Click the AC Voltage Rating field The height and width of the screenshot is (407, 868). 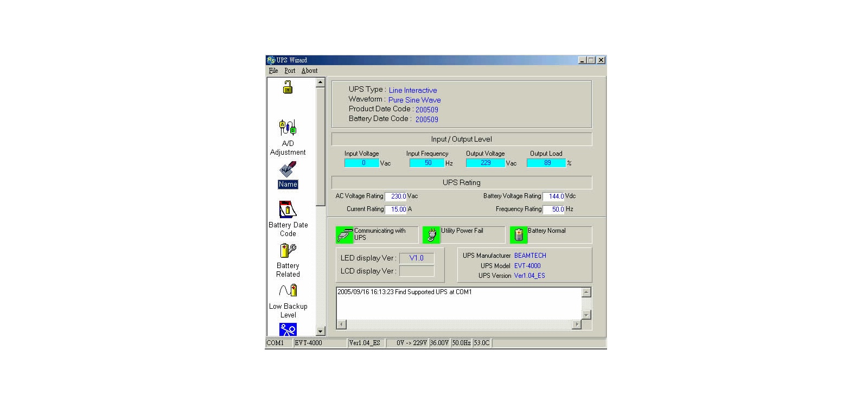396,196
